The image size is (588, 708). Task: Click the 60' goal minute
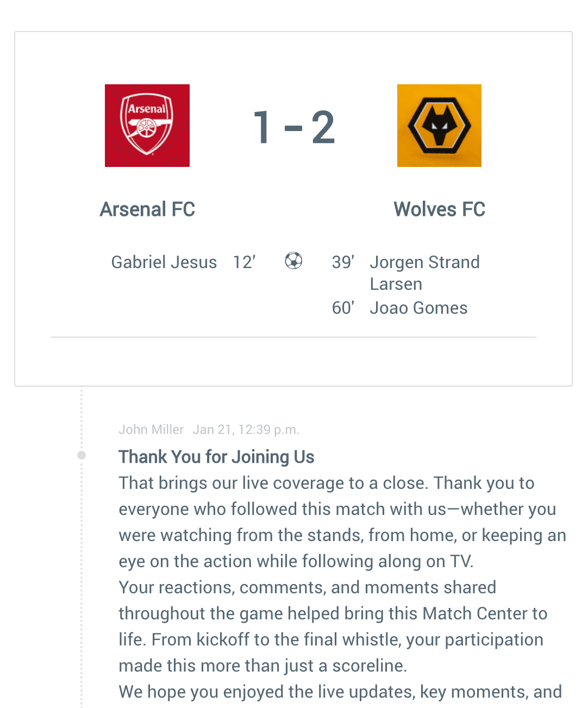click(x=343, y=308)
